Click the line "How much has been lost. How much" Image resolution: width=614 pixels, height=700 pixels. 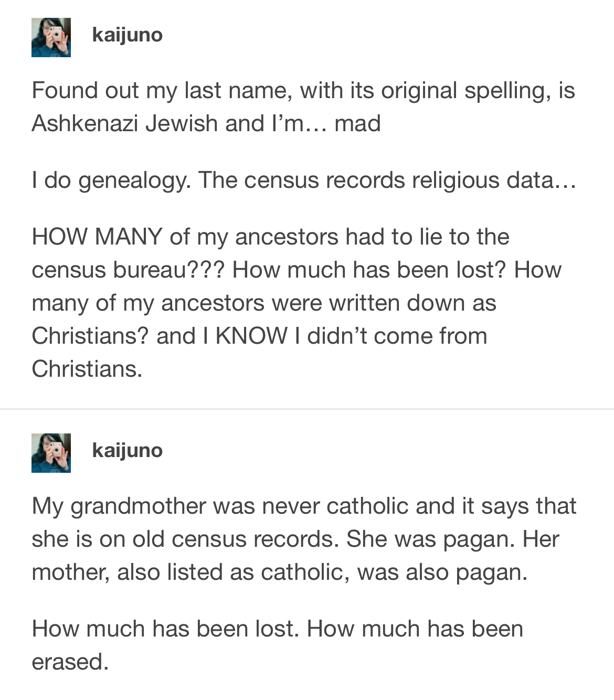click(x=278, y=629)
